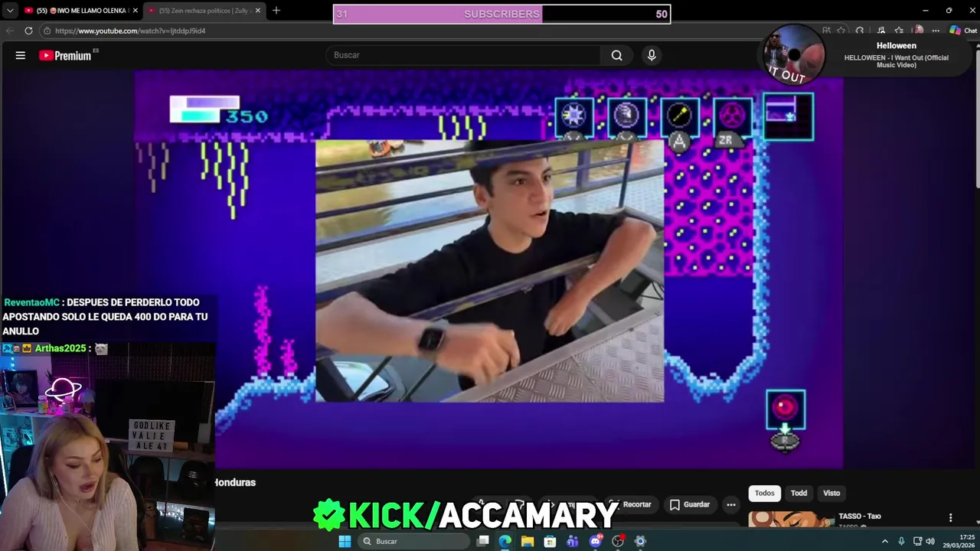Select the 'Todd' filter chip
980x551 pixels.
[799, 494]
